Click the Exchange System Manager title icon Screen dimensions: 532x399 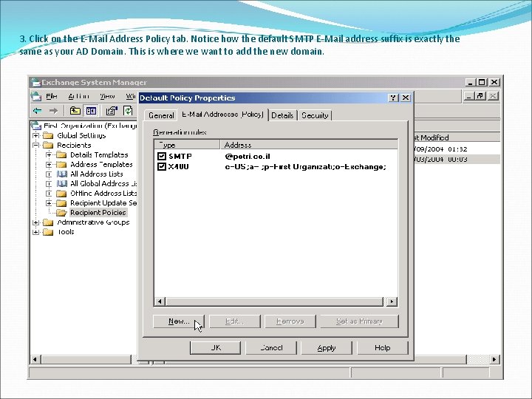pos(35,83)
